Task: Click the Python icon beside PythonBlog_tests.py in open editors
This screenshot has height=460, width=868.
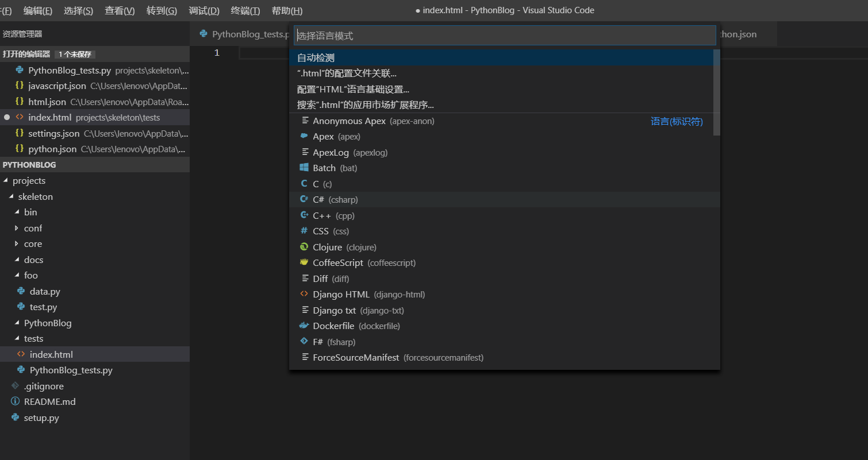Action: point(20,70)
